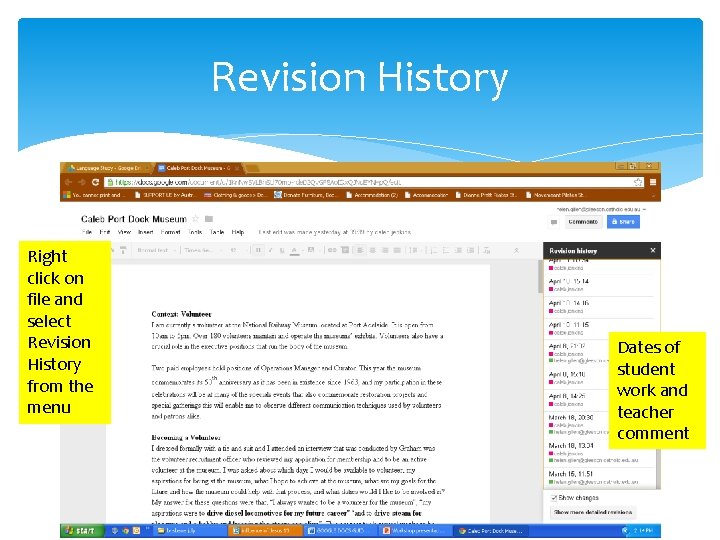
Task: Reload the page with browser refresh icon
Action: pyautogui.click(x=95, y=182)
